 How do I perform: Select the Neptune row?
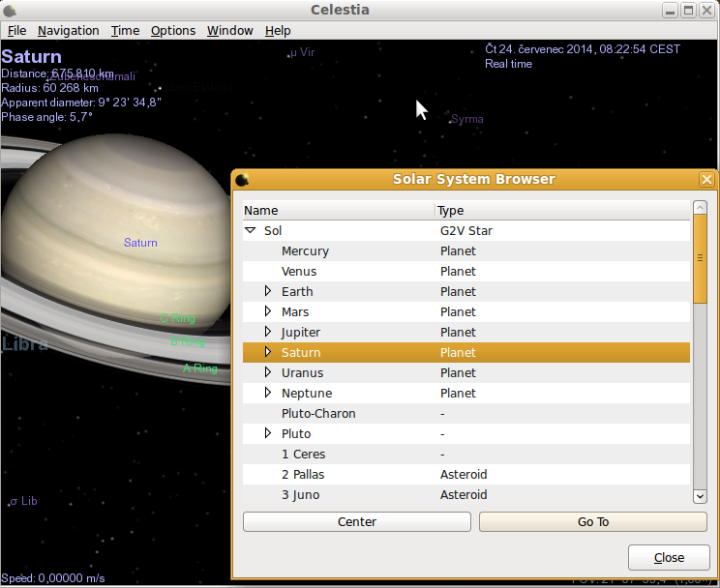(466, 393)
